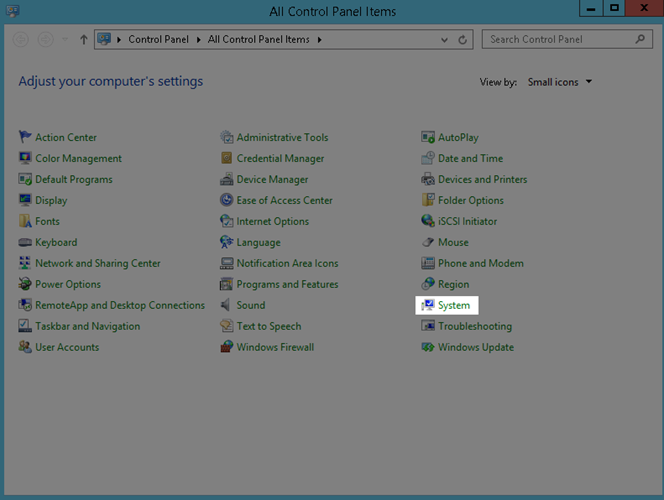Open the iSCSI Initiator link
This screenshot has height=500, width=664.
468,221
